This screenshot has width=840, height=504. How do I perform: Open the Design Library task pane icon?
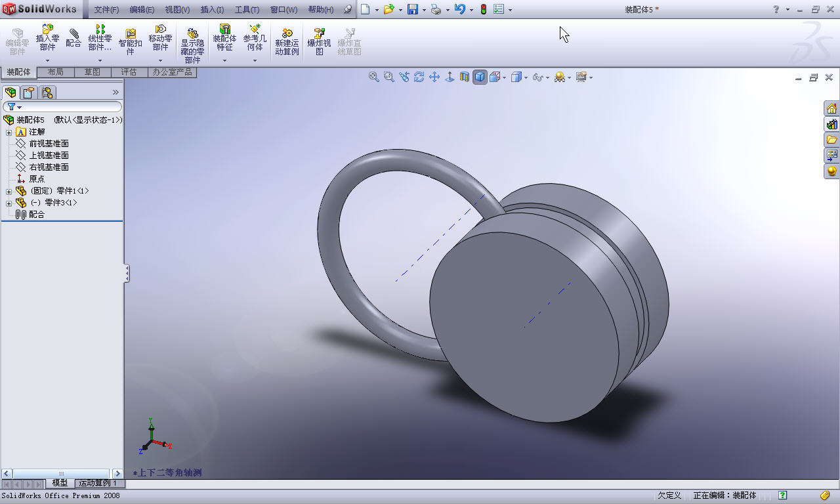coord(831,124)
